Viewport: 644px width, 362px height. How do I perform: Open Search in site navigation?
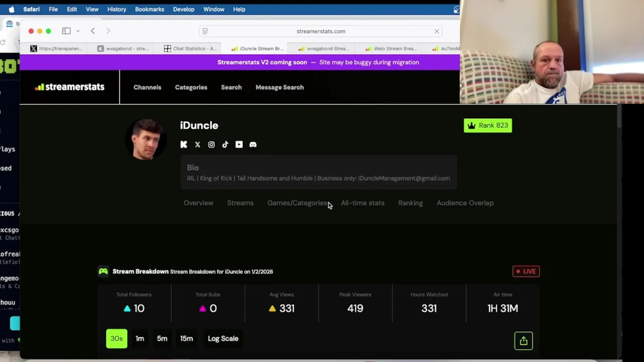point(231,87)
